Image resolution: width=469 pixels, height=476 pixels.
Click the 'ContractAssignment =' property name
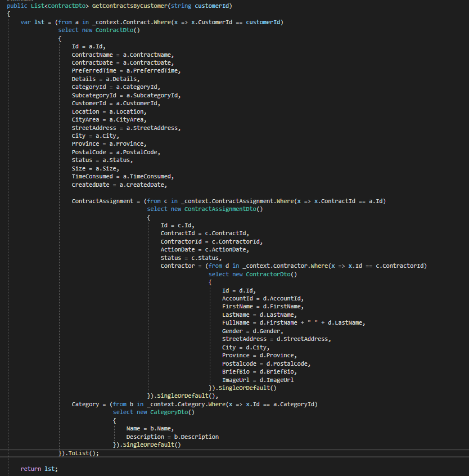pos(102,201)
